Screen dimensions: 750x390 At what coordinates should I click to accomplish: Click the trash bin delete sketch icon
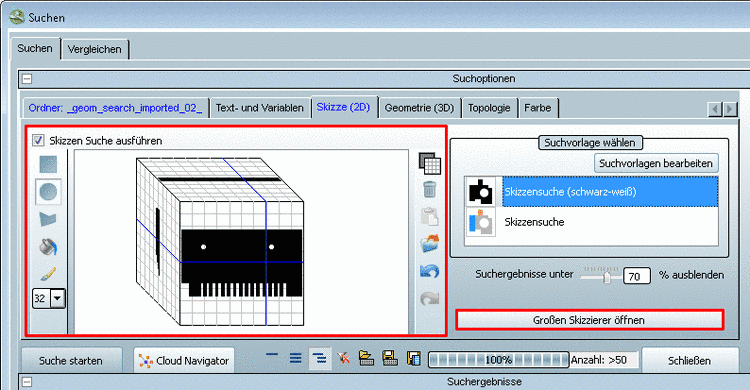430,189
